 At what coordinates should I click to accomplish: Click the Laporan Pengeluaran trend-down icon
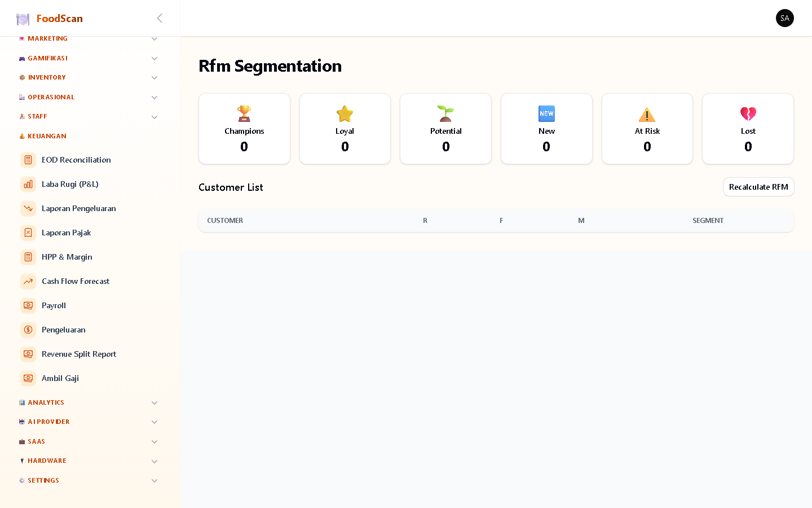tap(28, 208)
